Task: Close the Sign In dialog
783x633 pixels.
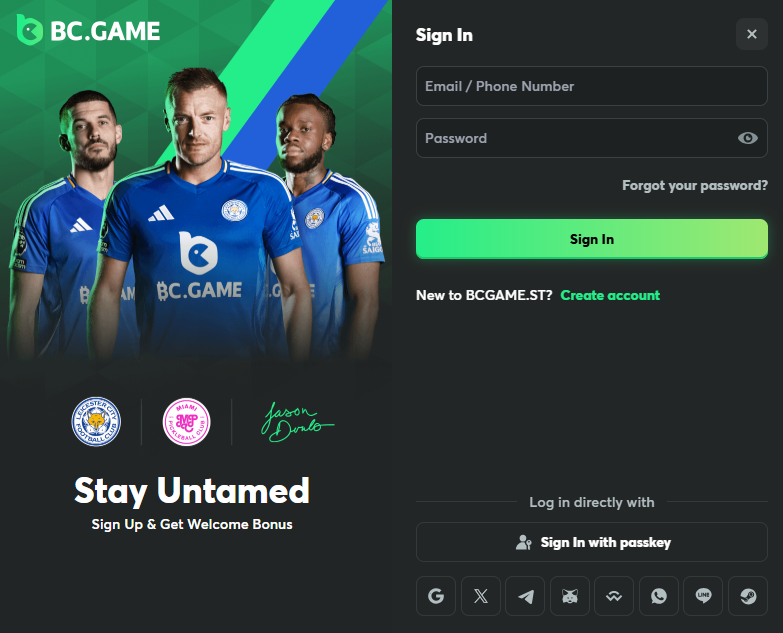Action: 752,34
